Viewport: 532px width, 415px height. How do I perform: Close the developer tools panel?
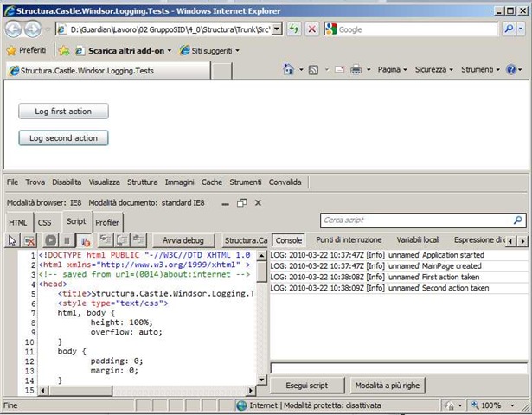click(258, 203)
